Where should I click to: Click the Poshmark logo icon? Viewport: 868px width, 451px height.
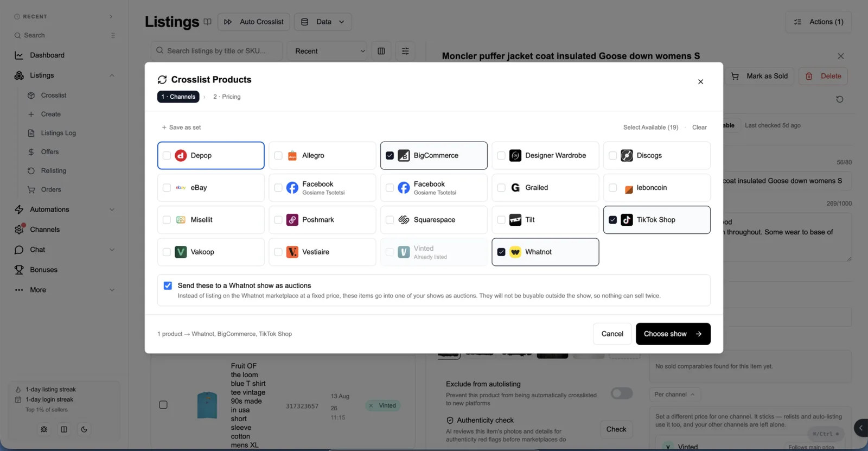click(292, 220)
